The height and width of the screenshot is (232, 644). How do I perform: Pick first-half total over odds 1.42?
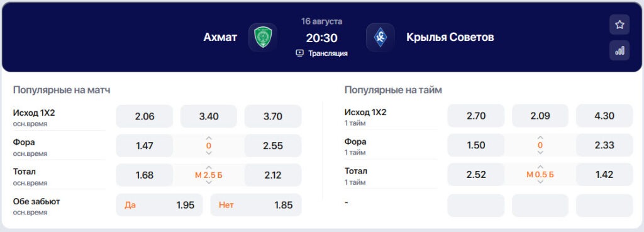pos(604,175)
